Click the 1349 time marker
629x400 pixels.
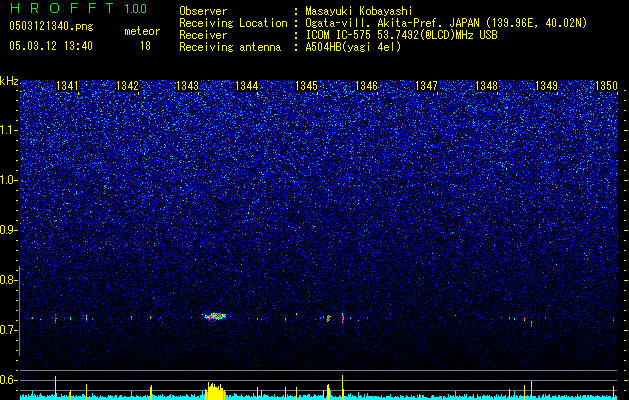point(546,85)
